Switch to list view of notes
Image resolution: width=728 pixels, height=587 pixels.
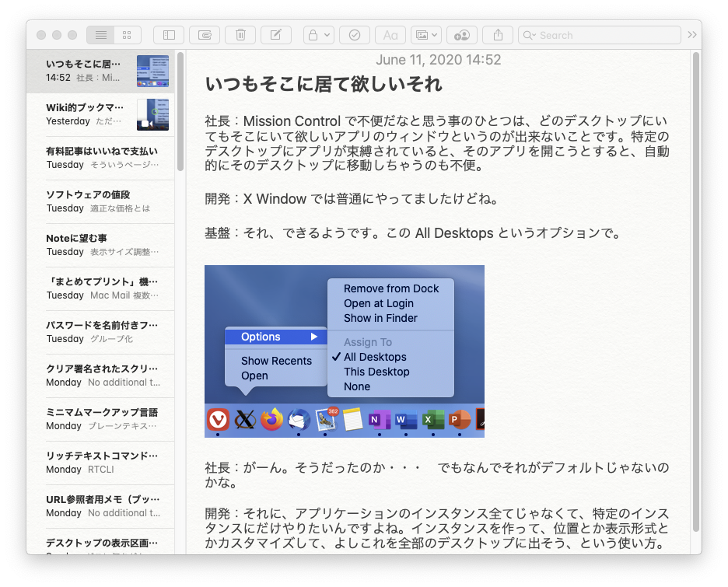click(100, 35)
